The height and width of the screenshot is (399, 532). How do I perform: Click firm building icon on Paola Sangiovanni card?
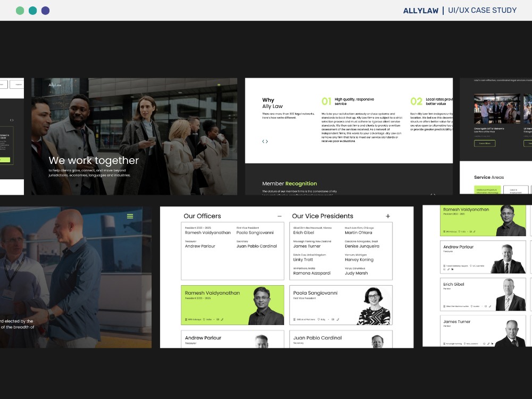click(295, 319)
